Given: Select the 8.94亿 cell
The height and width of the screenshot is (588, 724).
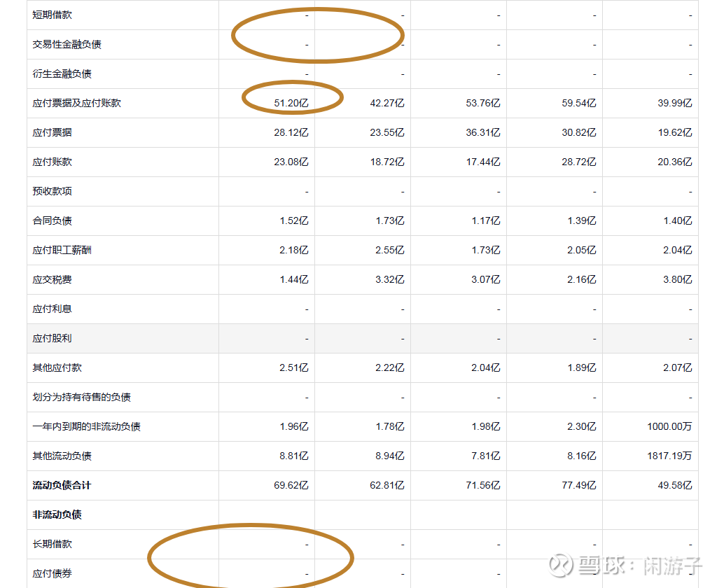Looking at the screenshot, I should click(390, 456).
